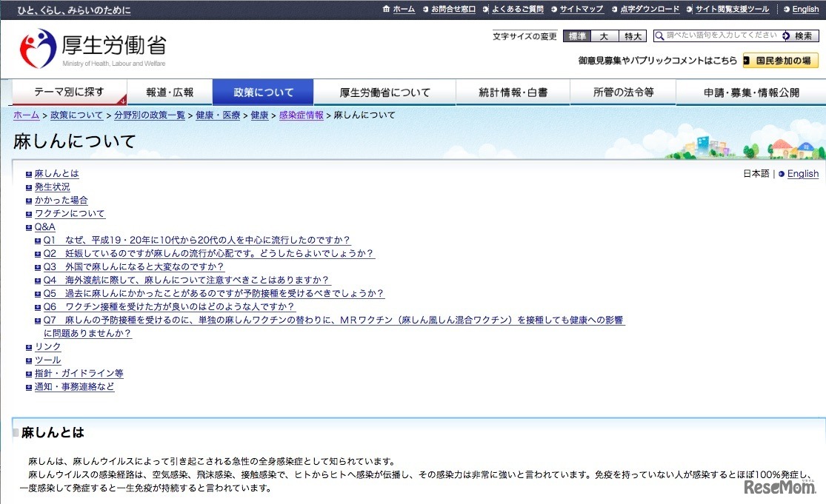Screen dimensions: 826x504
Task: Open the ワクチンについて section link
Action: point(70,214)
